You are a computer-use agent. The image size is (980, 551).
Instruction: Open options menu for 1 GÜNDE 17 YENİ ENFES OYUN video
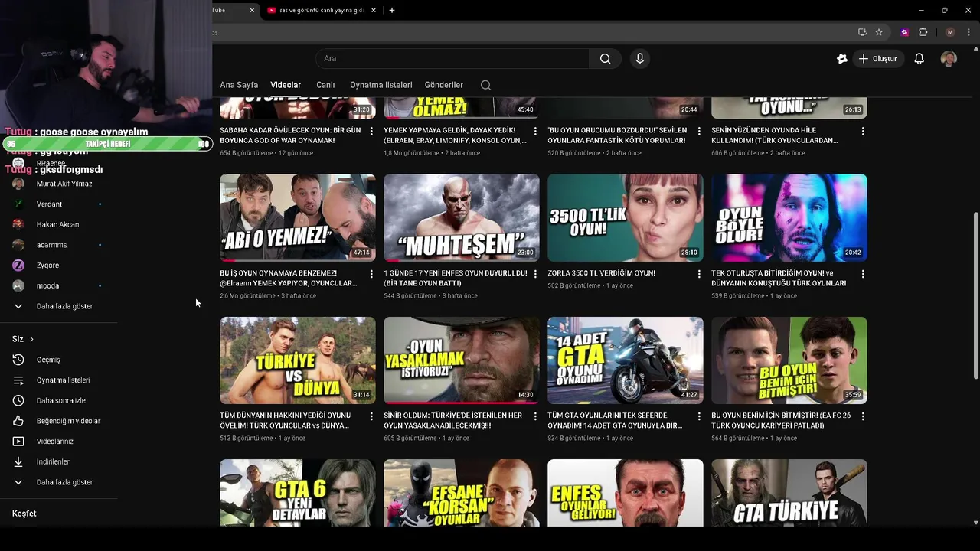(535, 274)
